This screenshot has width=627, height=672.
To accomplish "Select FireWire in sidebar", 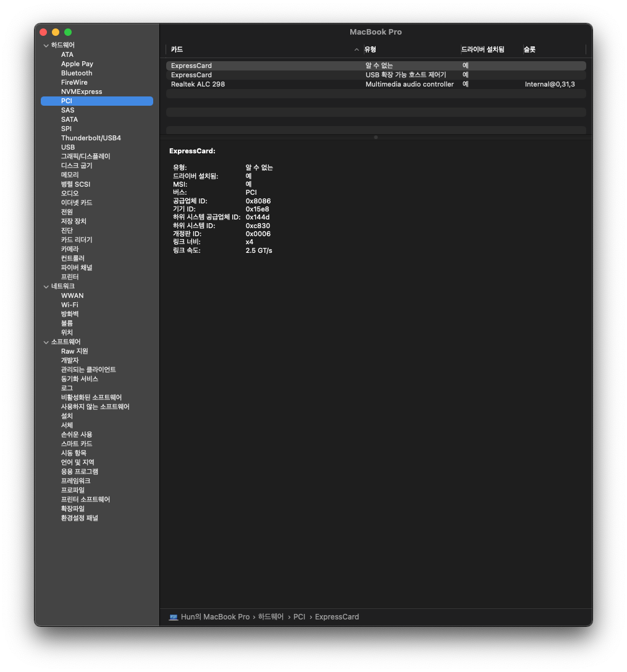I will click(74, 82).
